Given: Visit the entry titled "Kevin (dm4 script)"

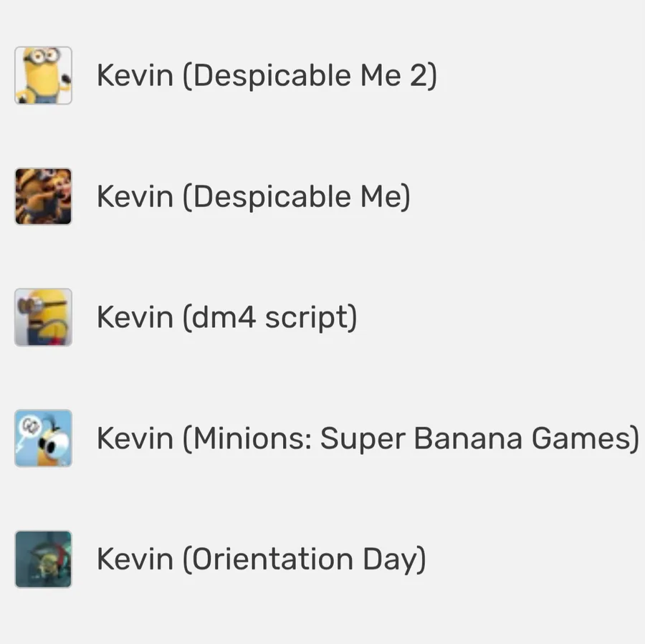Looking at the screenshot, I should (x=226, y=317).
